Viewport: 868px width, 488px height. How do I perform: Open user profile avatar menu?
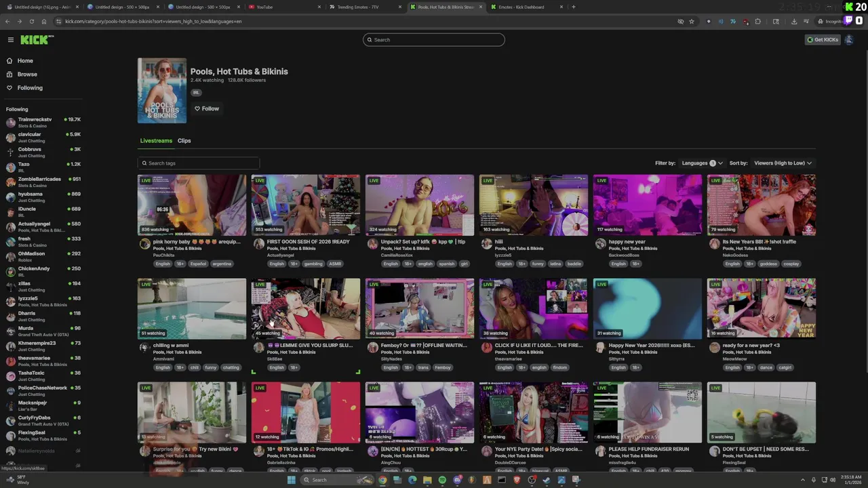[x=849, y=40]
